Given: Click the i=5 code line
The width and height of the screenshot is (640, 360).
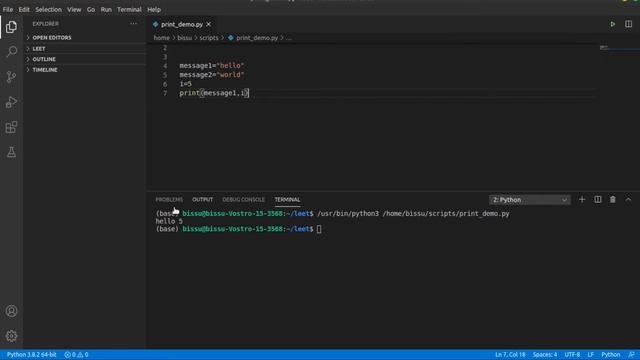Looking at the screenshot, I should point(185,84).
